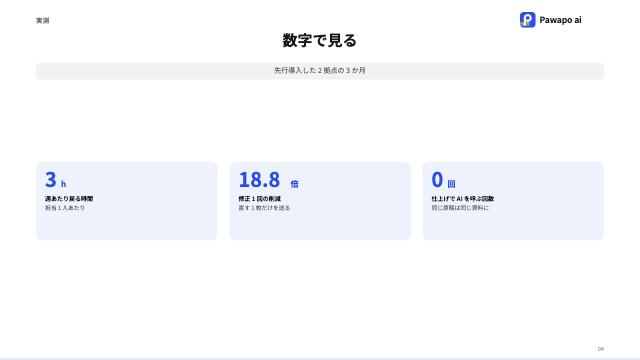The image size is (640, 360).
Task: Click the 同じ原稿は同じ資料に caption
Action: point(460,208)
